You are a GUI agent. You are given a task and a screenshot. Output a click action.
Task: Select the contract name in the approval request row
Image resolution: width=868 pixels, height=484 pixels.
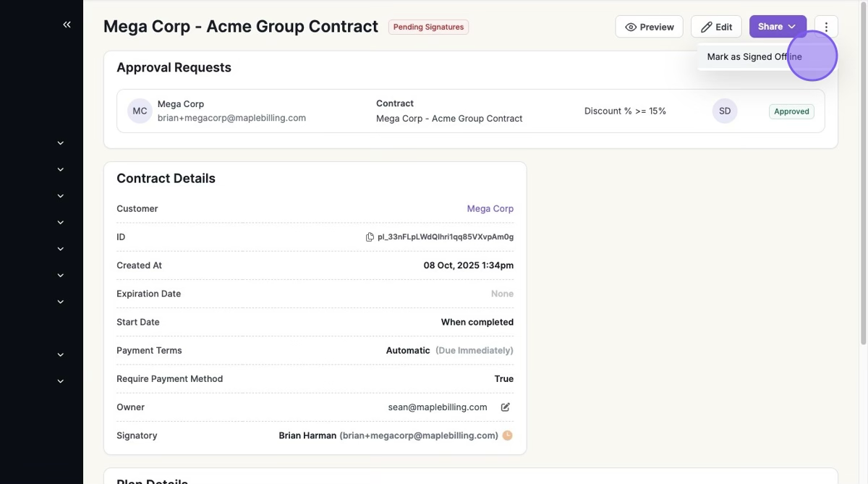tap(448, 119)
